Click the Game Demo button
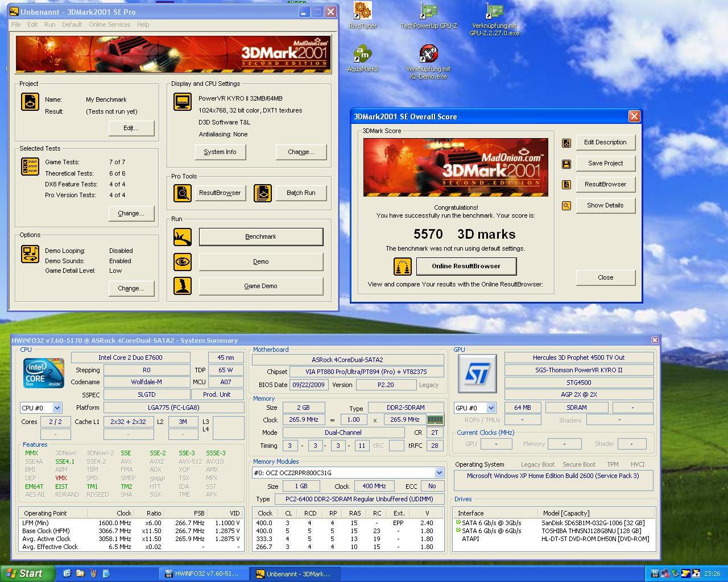This screenshot has height=582, width=728. tap(261, 286)
